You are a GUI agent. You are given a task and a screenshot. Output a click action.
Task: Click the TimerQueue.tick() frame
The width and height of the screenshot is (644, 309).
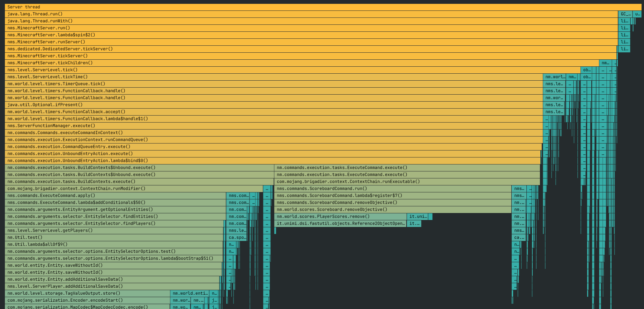tap(274, 84)
